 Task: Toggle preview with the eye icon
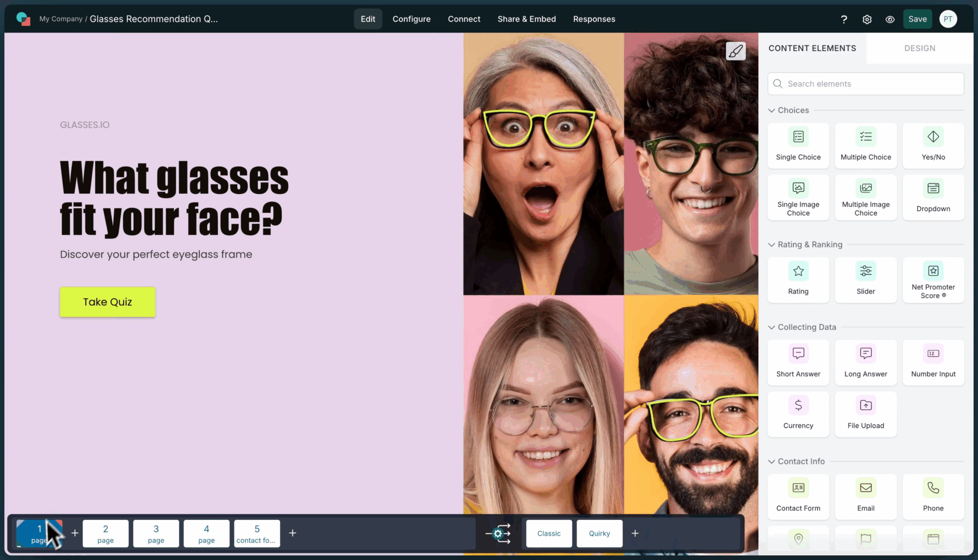click(x=890, y=19)
